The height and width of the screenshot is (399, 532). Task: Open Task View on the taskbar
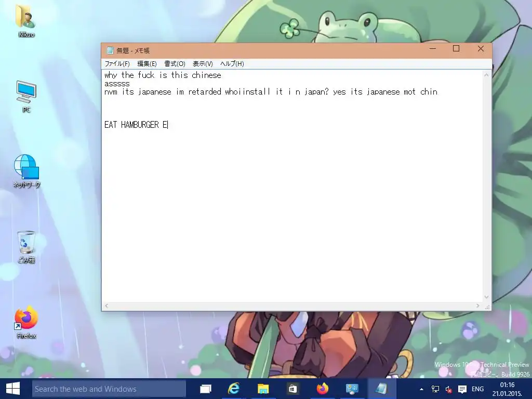205,389
